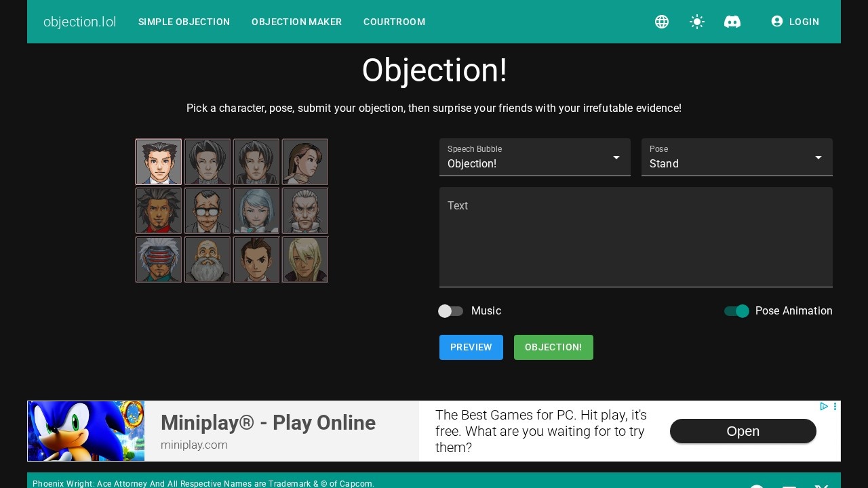Pick the Klavier Gavin character
Screen dimensions: 868x488
point(305,260)
